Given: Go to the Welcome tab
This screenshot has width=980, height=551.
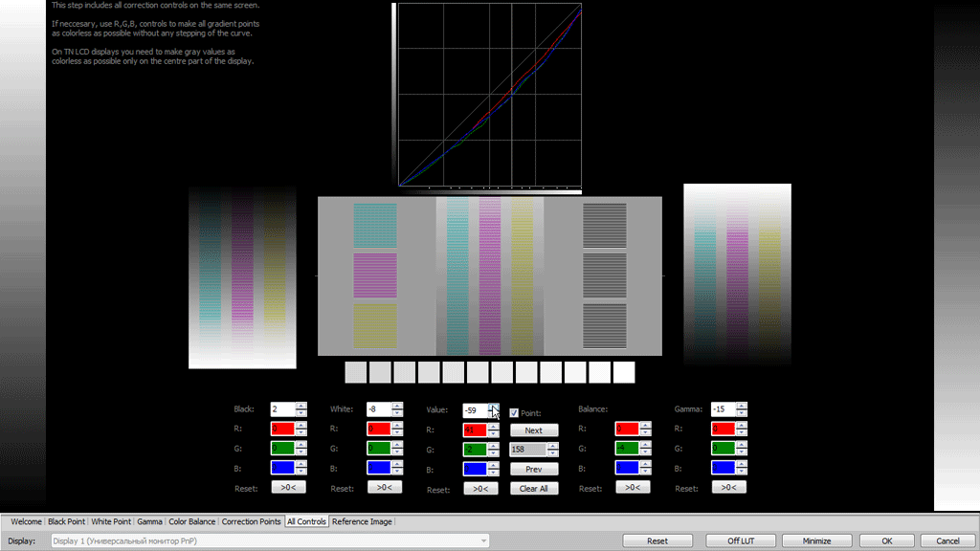Looking at the screenshot, I should click(x=25, y=521).
